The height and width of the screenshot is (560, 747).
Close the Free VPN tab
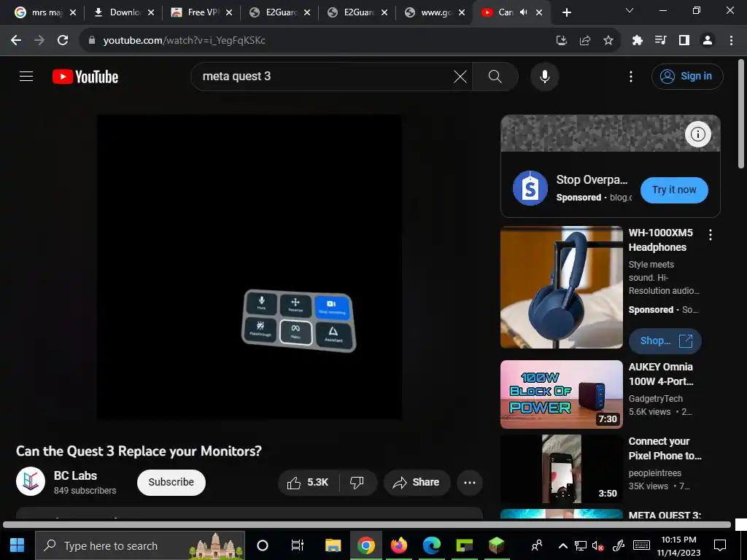(228, 12)
